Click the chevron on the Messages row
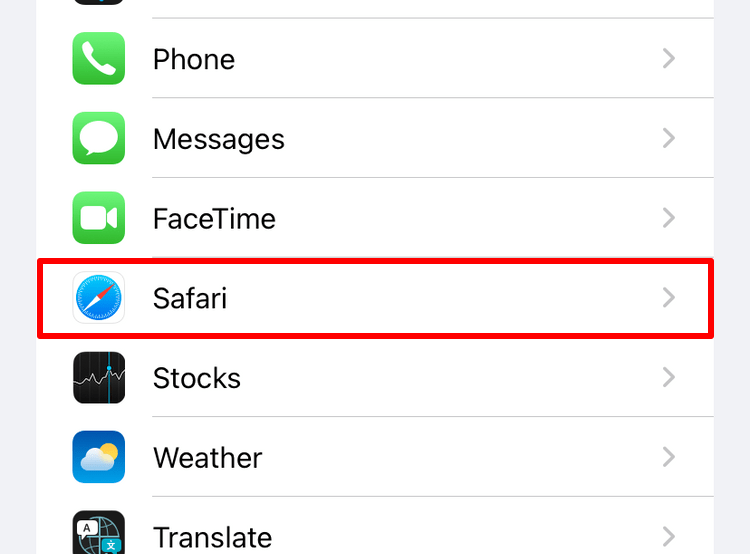Viewport: 750px width, 554px height. point(669,139)
